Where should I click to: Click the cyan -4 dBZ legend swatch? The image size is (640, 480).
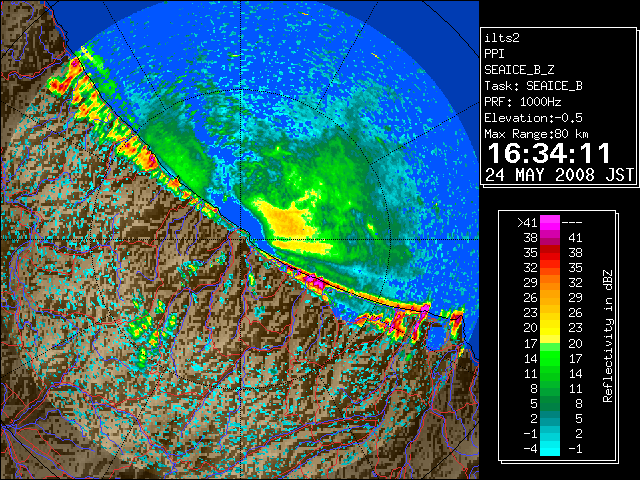(x=550, y=449)
